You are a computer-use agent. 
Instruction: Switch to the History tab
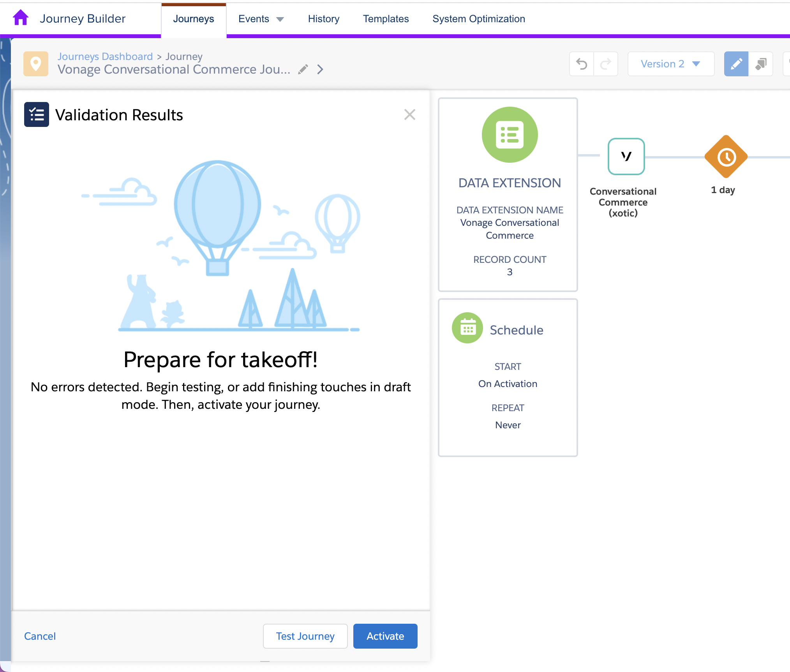[x=323, y=19]
